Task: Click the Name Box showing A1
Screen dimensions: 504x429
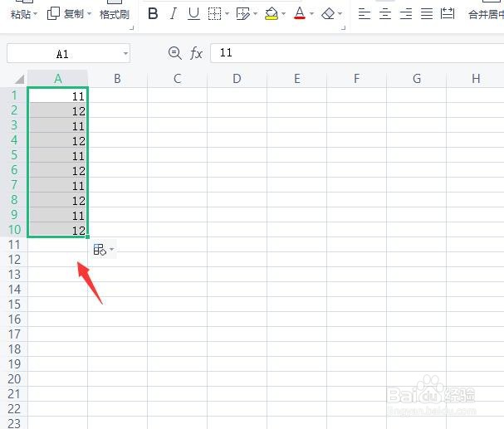Action: tap(64, 53)
